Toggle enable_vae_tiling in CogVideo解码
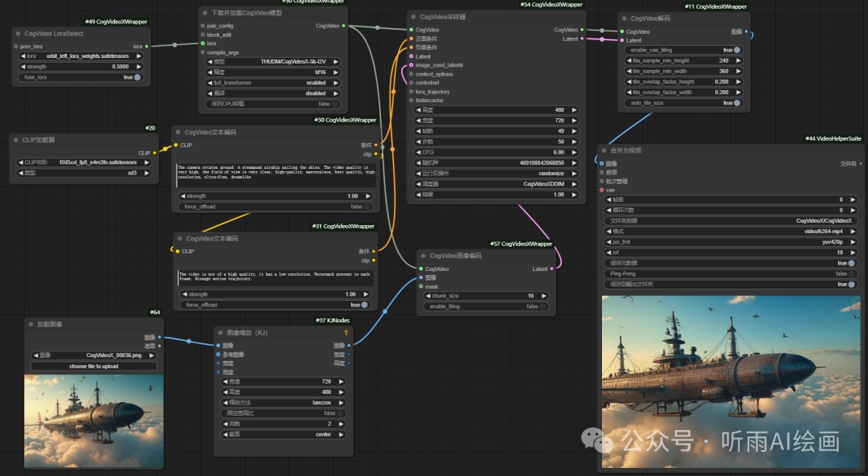This screenshot has width=868, height=476. pyautogui.click(x=684, y=51)
